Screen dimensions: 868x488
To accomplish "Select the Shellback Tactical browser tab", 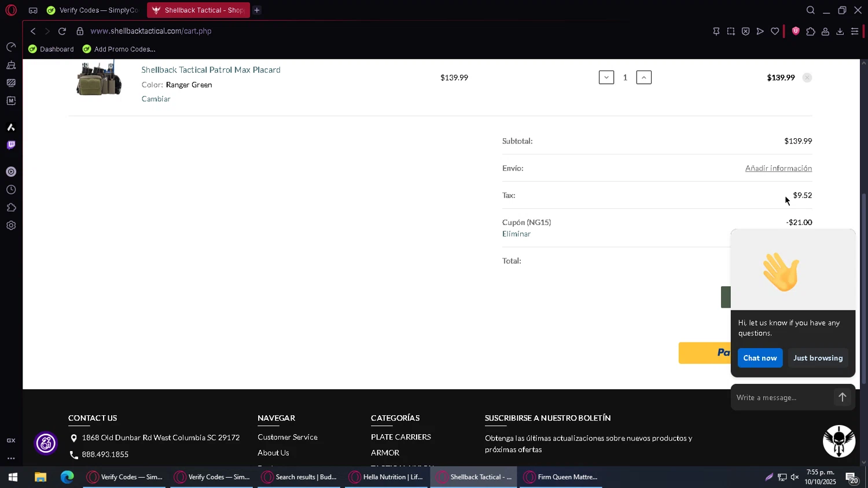I will [198, 10].
